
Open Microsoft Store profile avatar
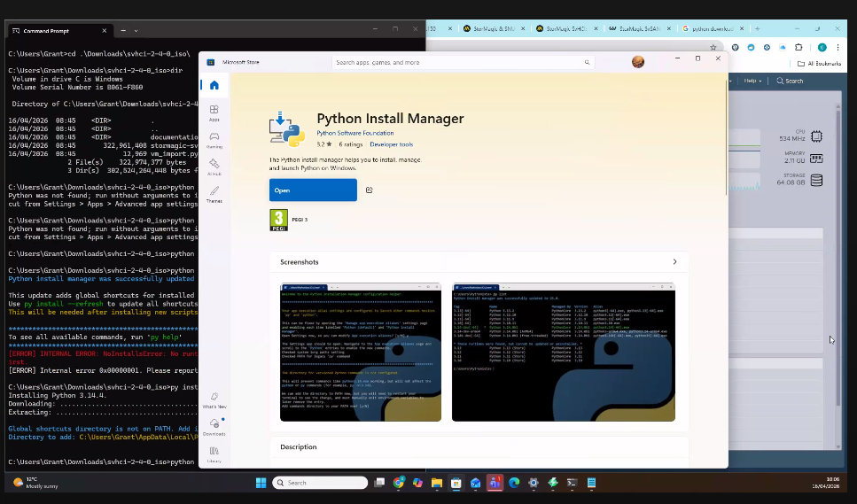pyautogui.click(x=638, y=62)
